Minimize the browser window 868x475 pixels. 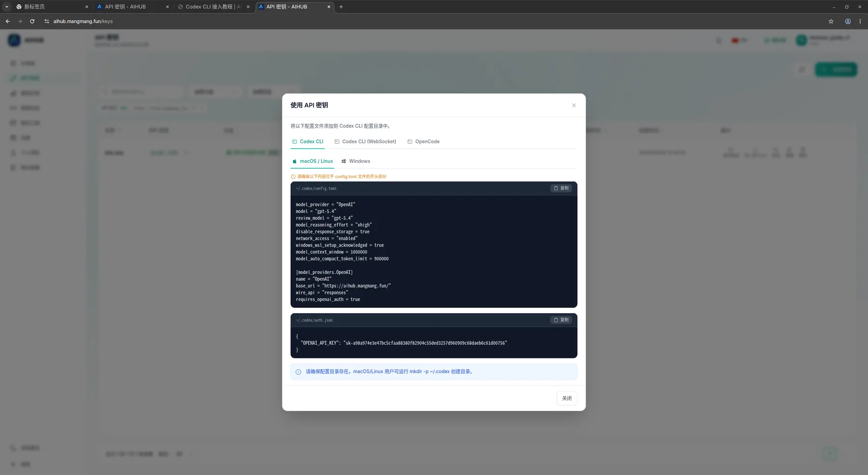coord(834,7)
